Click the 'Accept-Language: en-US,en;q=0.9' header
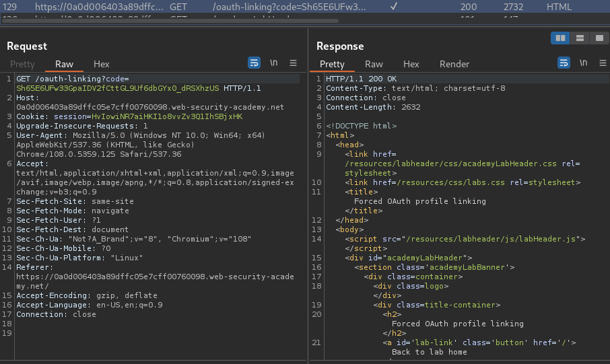 pyautogui.click(x=89, y=305)
